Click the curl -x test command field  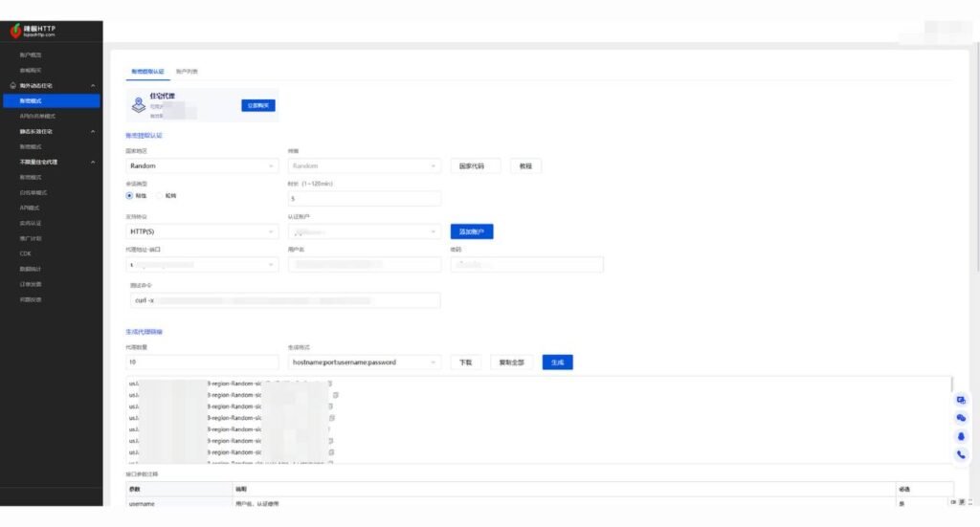284,300
